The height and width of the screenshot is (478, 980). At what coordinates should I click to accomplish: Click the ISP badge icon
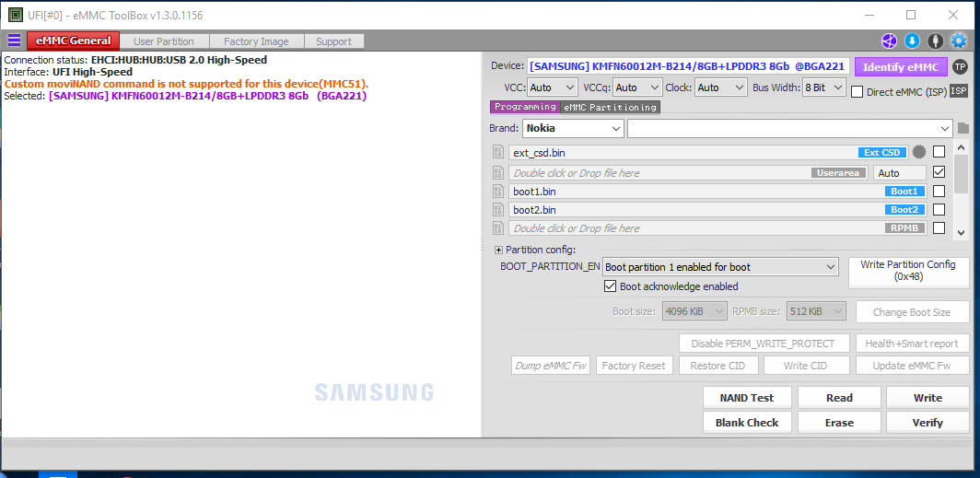(959, 91)
